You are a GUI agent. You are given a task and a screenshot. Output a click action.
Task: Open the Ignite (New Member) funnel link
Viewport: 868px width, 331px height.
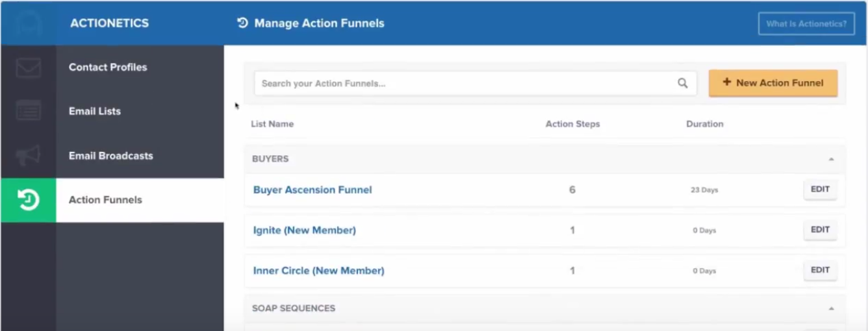pyautogui.click(x=305, y=230)
